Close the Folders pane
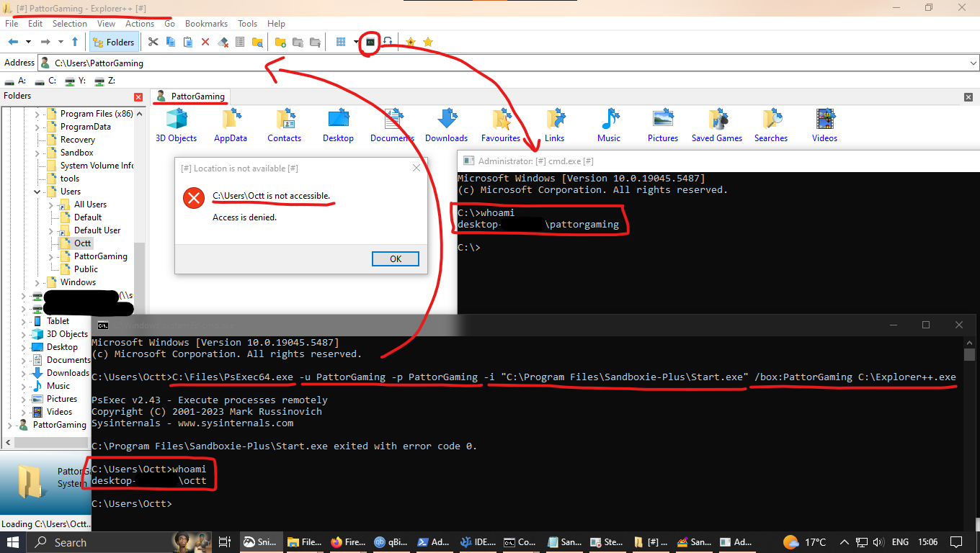 [138, 96]
